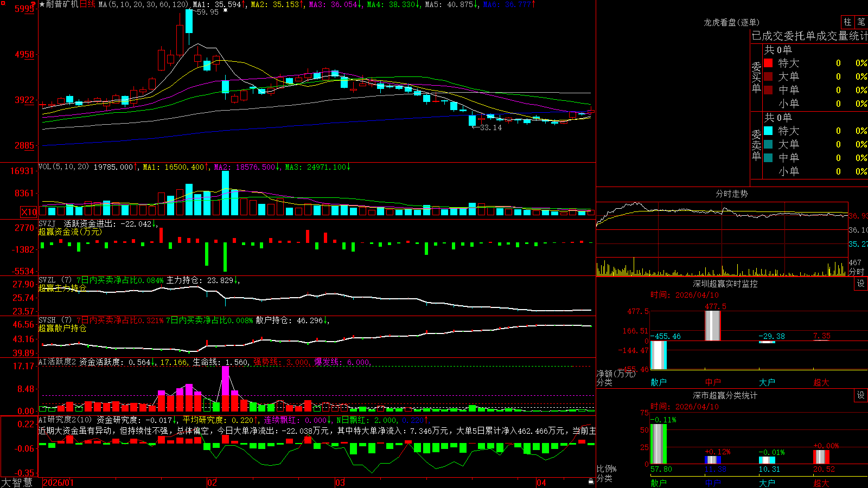
Task: Click the MA1: 35.594 value
Action: (217, 4)
